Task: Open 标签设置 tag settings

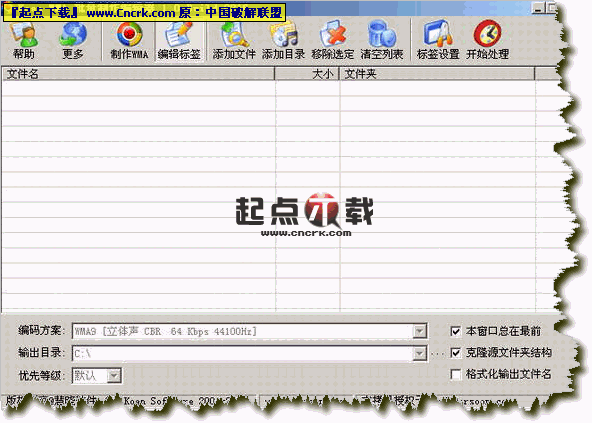Action: tap(438, 41)
